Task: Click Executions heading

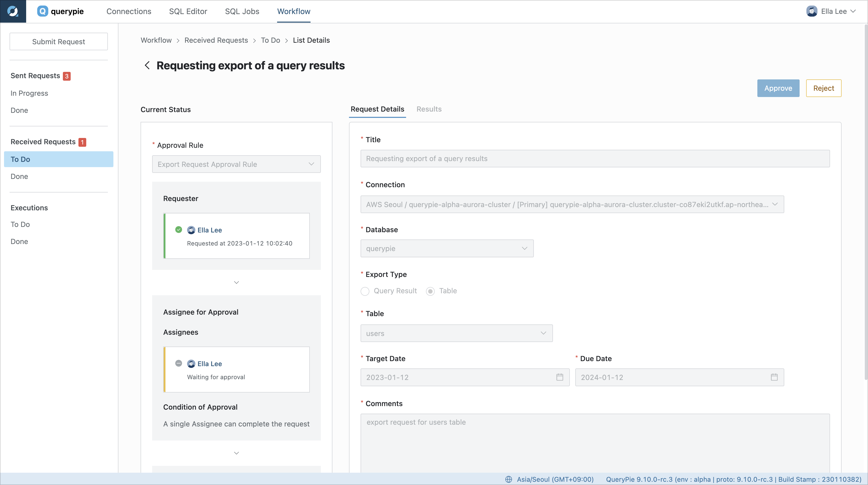Action: (29, 208)
